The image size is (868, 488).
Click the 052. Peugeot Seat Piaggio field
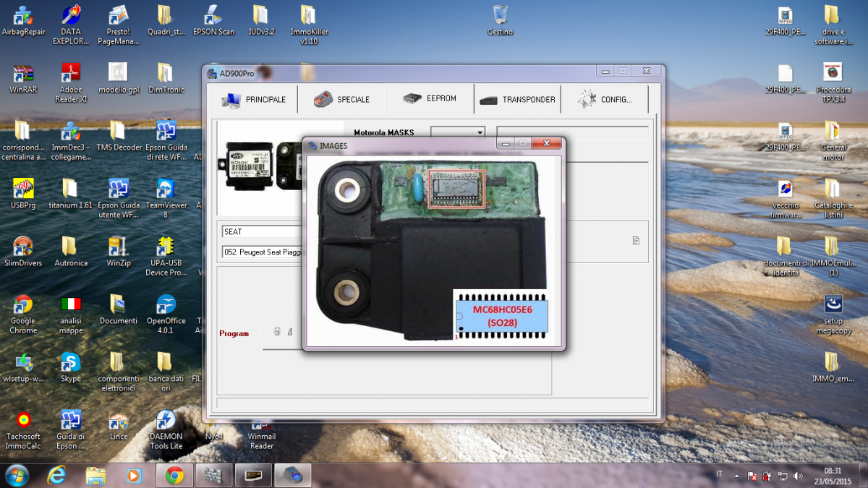[x=261, y=252]
